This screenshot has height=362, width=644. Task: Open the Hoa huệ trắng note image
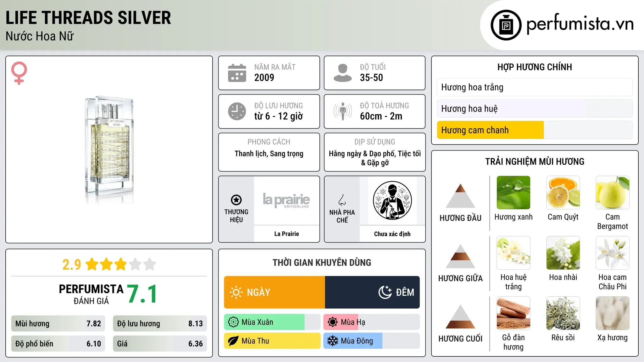point(514,253)
